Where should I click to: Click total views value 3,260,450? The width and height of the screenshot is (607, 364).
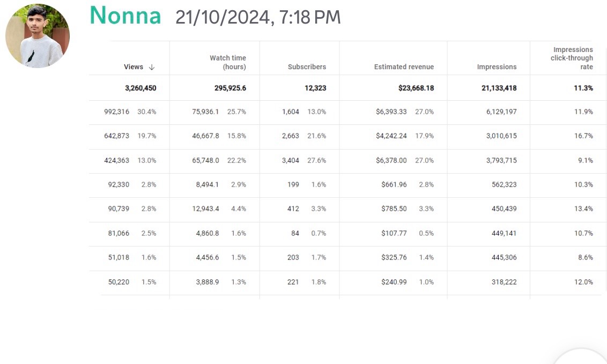(140, 88)
